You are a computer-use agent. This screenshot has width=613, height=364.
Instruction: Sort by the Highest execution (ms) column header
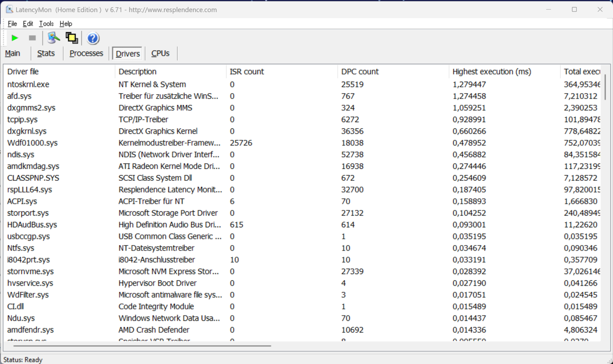[x=492, y=71]
